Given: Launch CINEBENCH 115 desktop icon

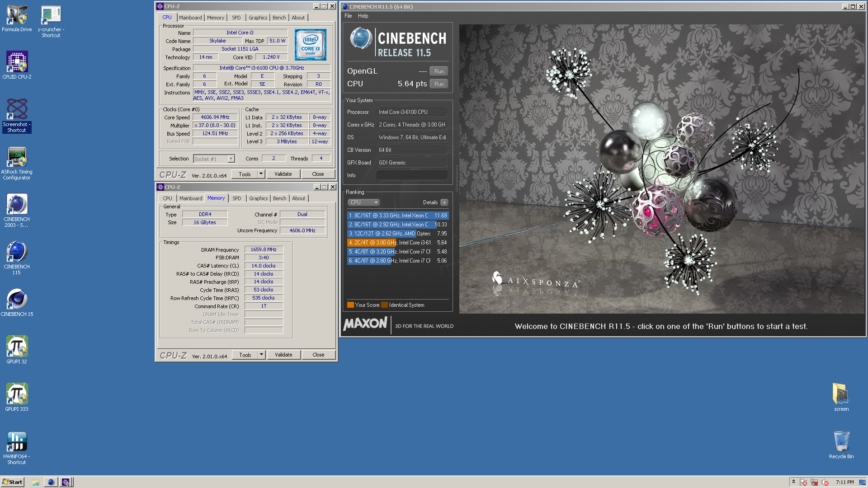Looking at the screenshot, I should (x=17, y=258).
